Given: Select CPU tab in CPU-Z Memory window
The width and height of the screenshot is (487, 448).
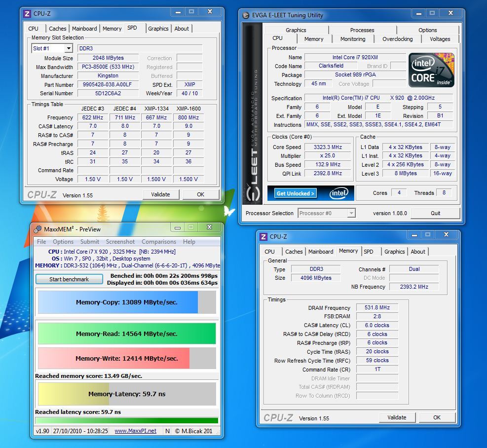Looking at the screenshot, I should tap(269, 252).
